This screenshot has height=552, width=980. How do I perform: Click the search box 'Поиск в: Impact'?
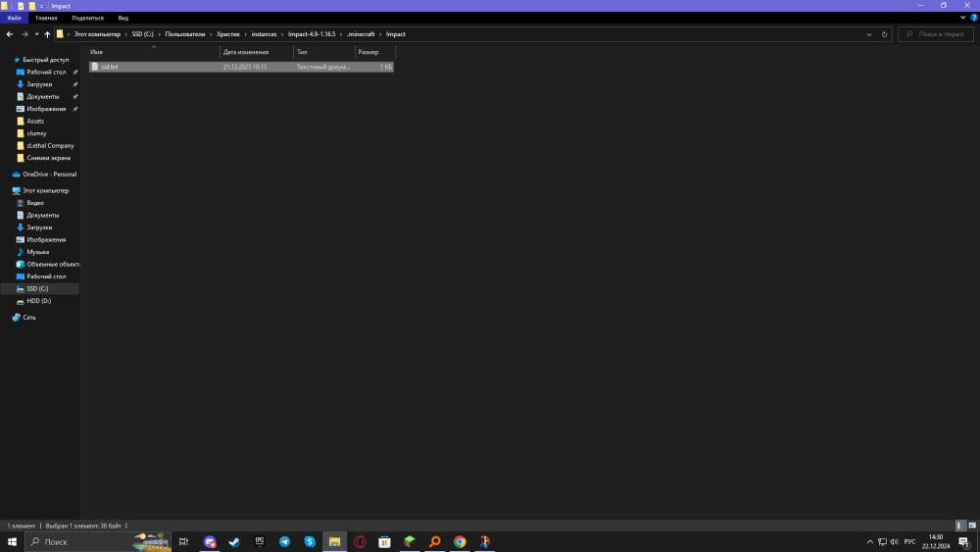[936, 34]
